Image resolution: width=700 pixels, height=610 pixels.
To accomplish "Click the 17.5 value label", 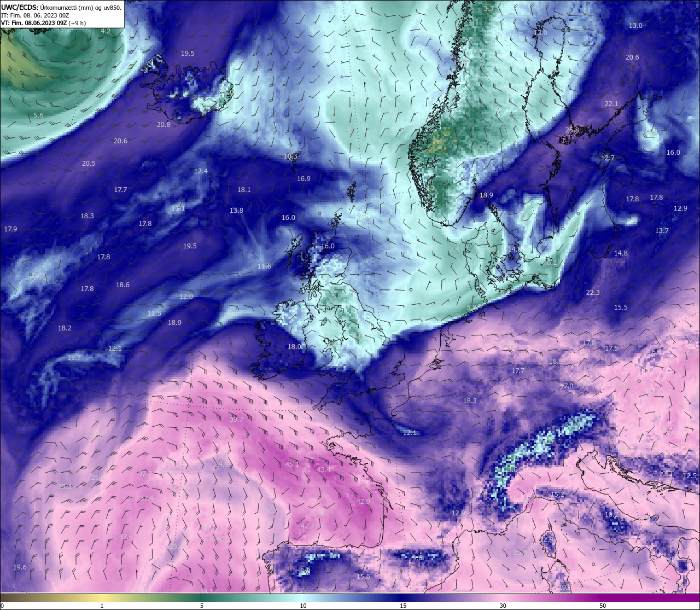I will click(x=611, y=348).
